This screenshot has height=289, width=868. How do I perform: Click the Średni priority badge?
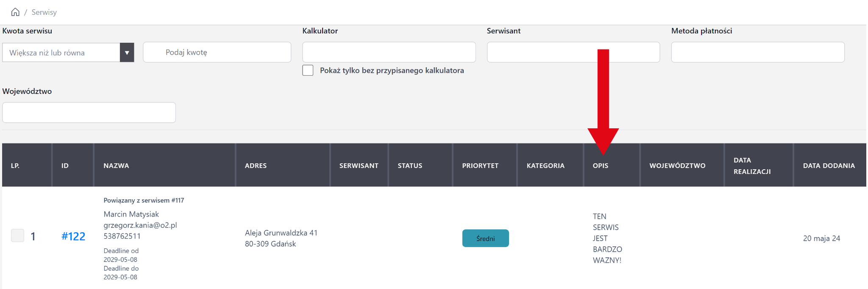(x=485, y=238)
